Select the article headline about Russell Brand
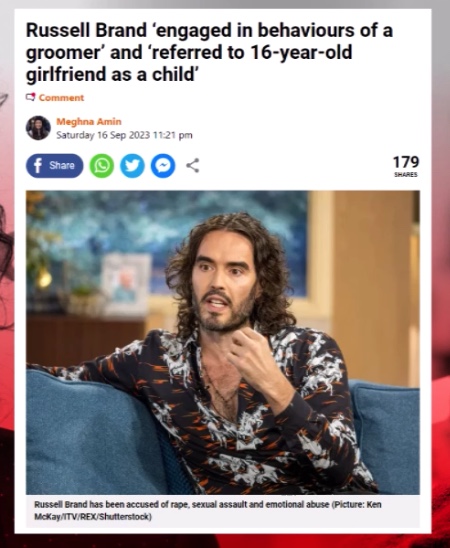450x548 pixels. (x=210, y=52)
